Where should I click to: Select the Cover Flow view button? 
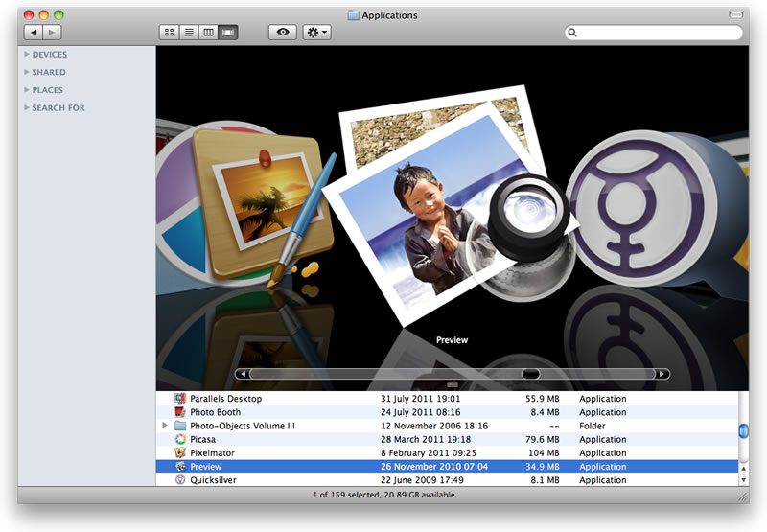tap(228, 33)
